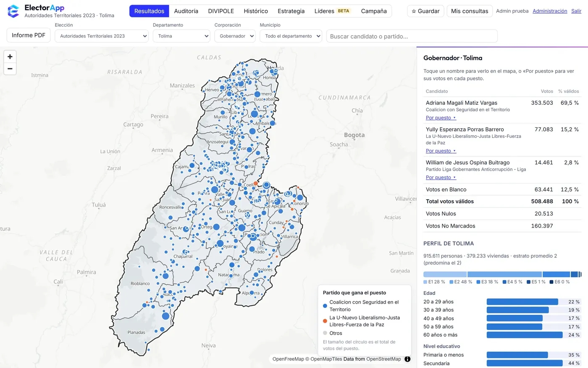Expand Por puesto for William de Jesus Ospina

[x=441, y=177]
